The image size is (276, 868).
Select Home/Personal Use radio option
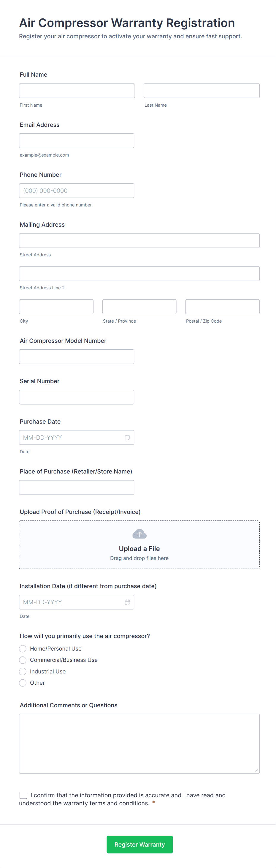point(23,649)
